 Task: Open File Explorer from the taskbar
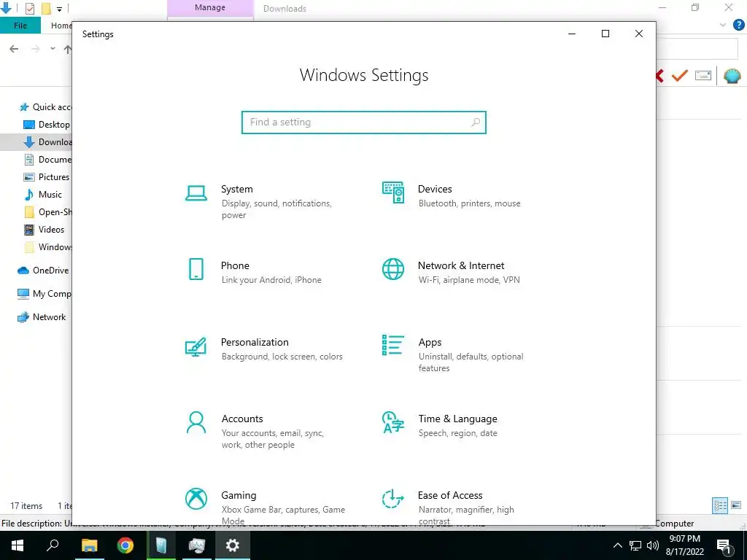[x=89, y=545]
